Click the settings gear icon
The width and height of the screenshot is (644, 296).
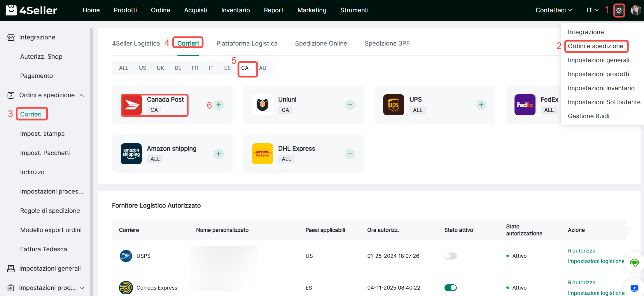619,11
